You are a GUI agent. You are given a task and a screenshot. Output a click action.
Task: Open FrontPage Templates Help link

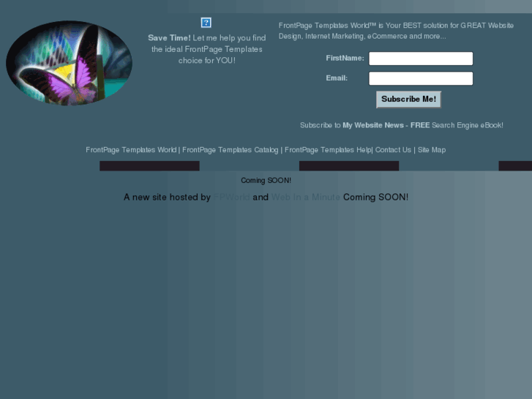[x=328, y=150]
